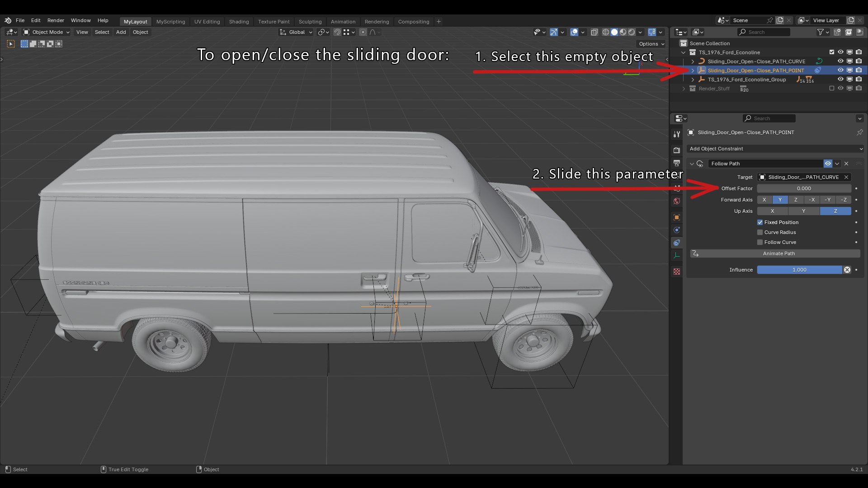Click the Blender logo icon

tap(8, 21)
